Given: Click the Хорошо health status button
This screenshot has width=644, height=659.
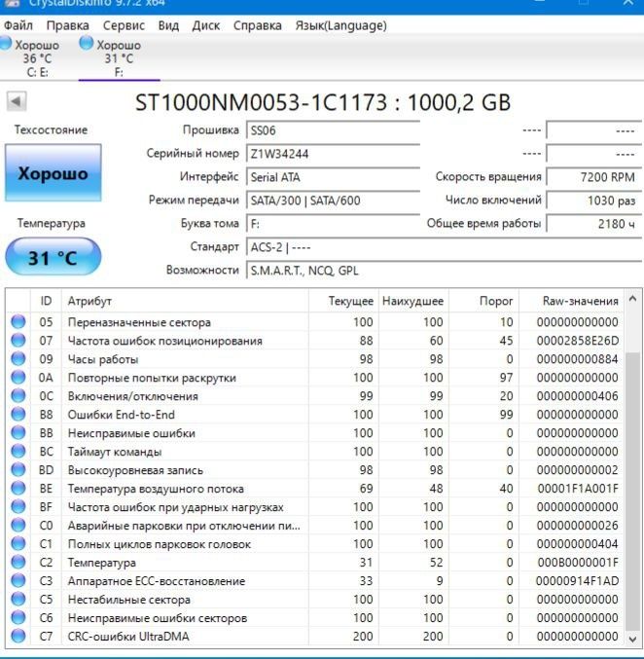Looking at the screenshot, I should point(53,173).
